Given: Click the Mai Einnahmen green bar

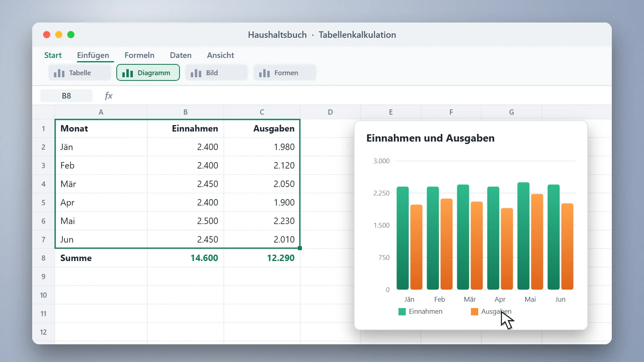Looking at the screenshot, I should tap(523, 236).
